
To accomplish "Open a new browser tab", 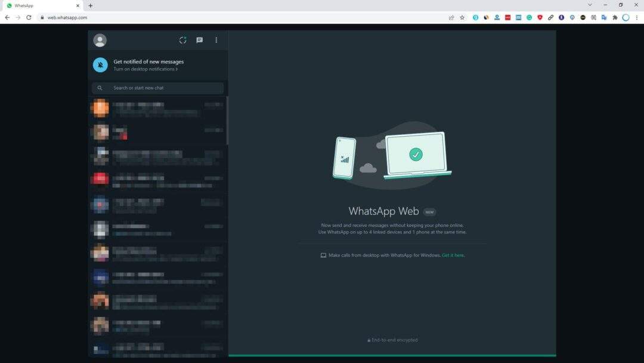I will (x=90, y=5).
